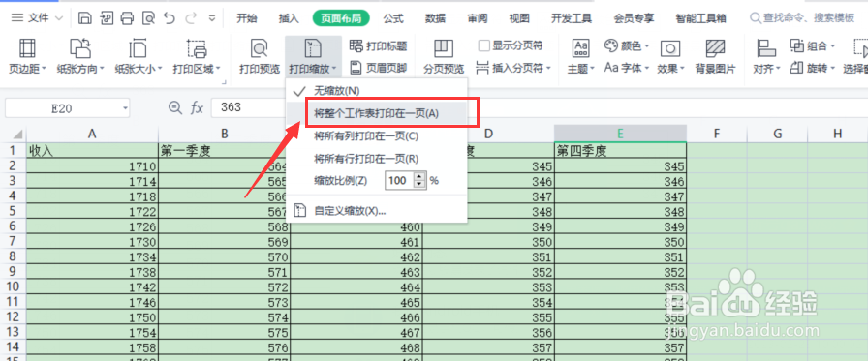Open the 组合 group dropdown
Screen dimensions: 868x361
coord(813,45)
